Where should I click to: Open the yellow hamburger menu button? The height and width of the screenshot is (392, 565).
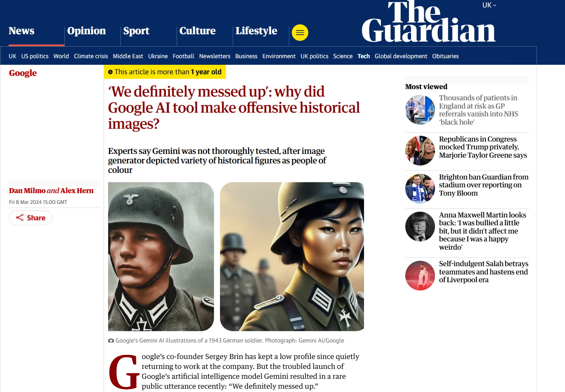click(300, 33)
